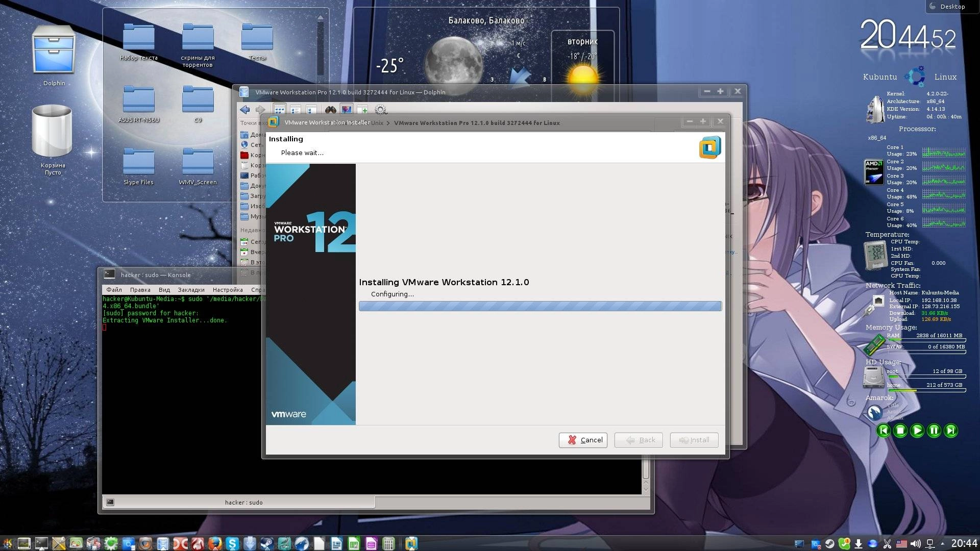Open the 'скрины для торрентов' folder
Screen dimensions: 980x551
coord(198,45)
